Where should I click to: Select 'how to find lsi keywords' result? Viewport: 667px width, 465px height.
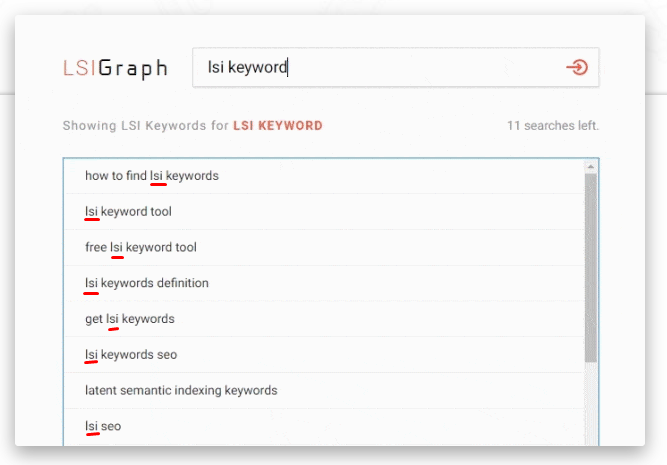[152, 176]
